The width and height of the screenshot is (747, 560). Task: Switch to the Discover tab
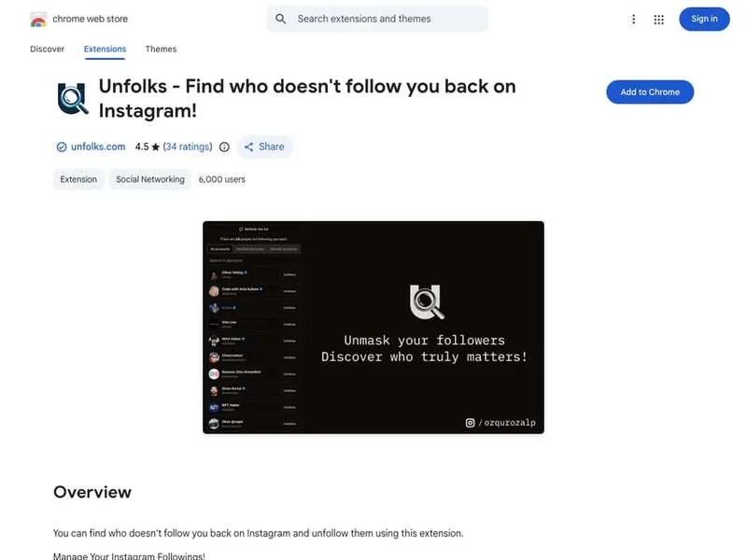pos(47,49)
